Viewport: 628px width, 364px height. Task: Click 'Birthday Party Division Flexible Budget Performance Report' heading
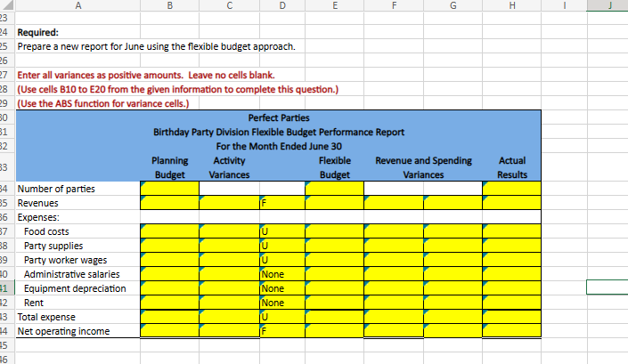click(279, 132)
